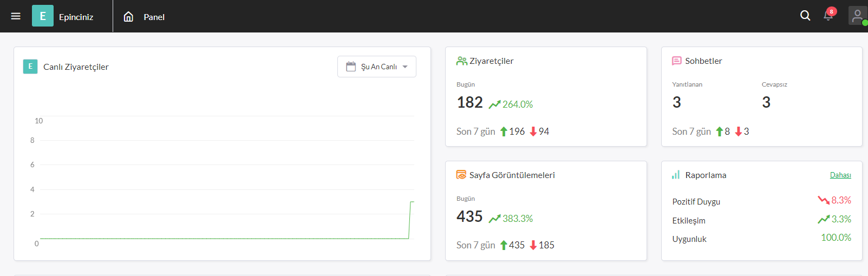
Task: Open the Dahası link in Raporlama
Action: (840, 175)
